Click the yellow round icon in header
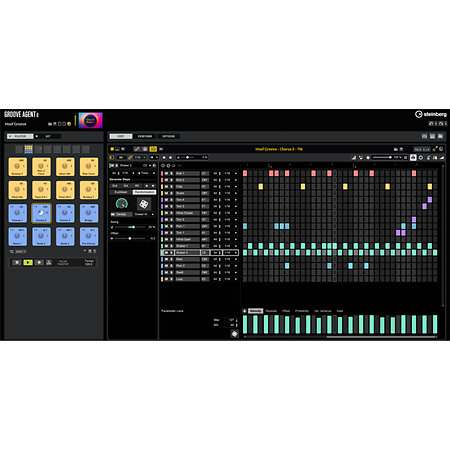 click(69, 124)
